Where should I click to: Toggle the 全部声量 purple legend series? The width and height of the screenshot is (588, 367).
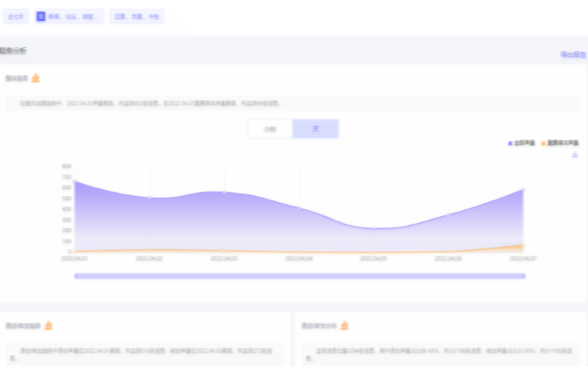[x=521, y=143]
